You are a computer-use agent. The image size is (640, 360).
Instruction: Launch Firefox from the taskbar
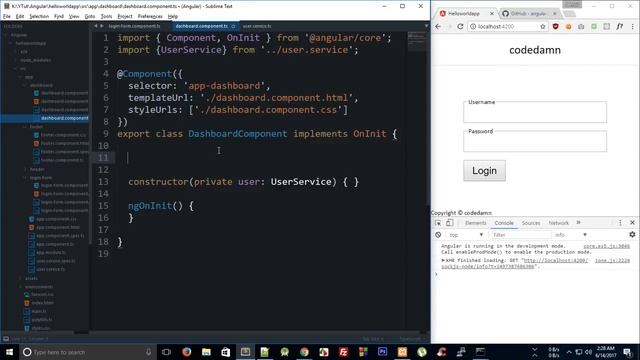187,352
